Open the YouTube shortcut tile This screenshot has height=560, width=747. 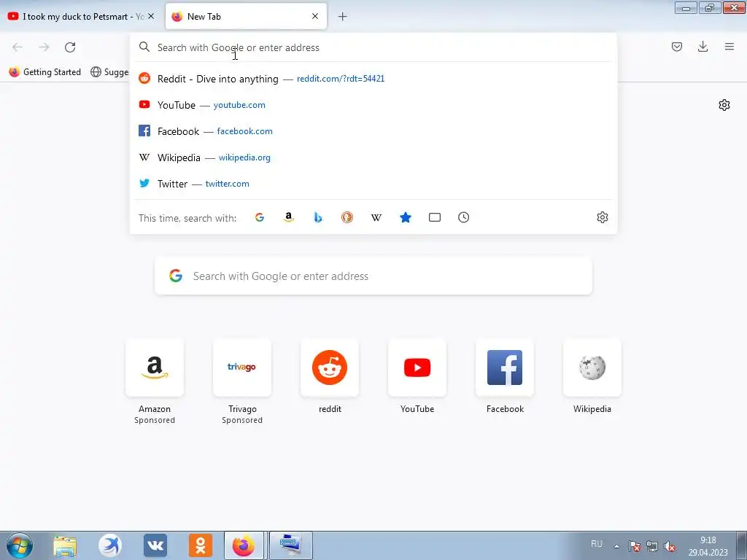[x=417, y=367]
